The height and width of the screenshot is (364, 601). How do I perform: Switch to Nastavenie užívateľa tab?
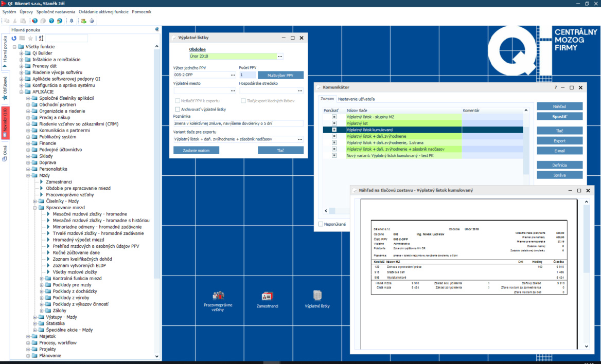click(356, 99)
